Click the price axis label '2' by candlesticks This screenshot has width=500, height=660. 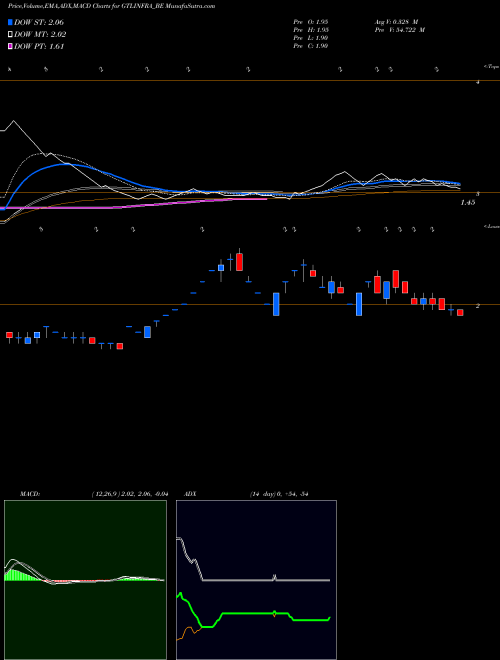pyautogui.click(x=477, y=306)
